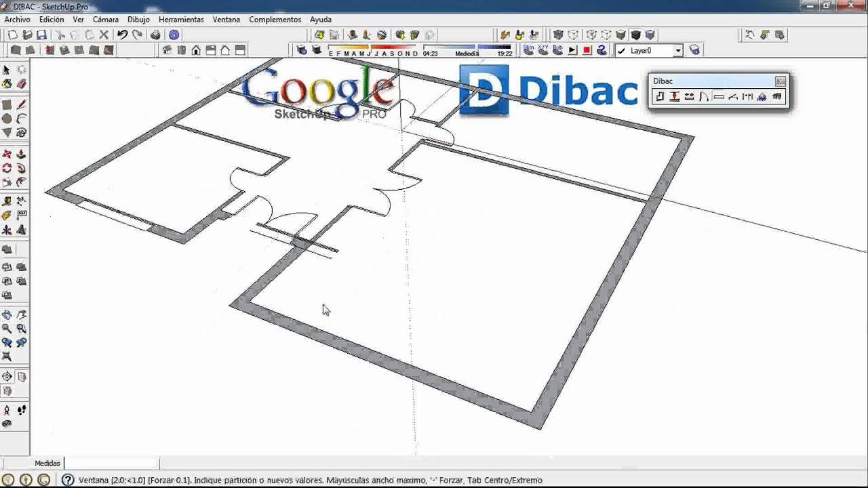Print the model via printer icon
The image size is (868, 488).
pos(155,35)
